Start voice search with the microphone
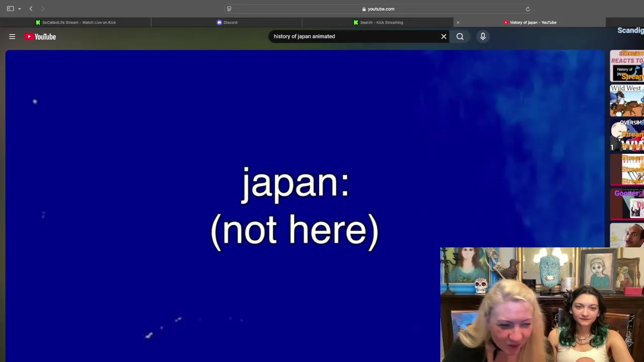 click(x=482, y=36)
